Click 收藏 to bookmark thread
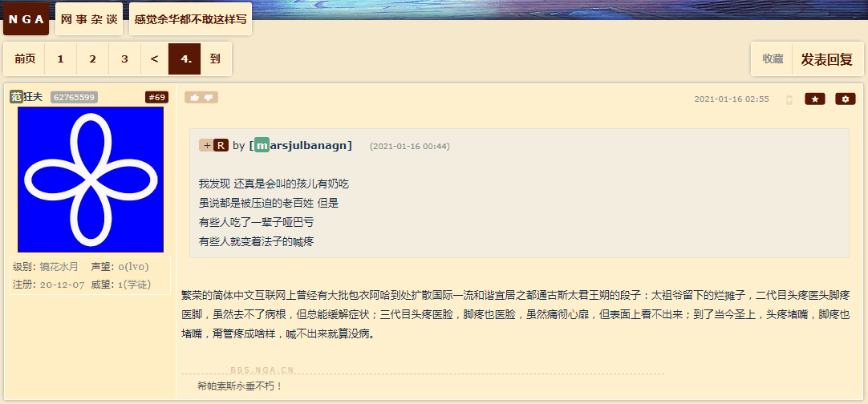This screenshot has height=404, width=868. click(x=773, y=59)
